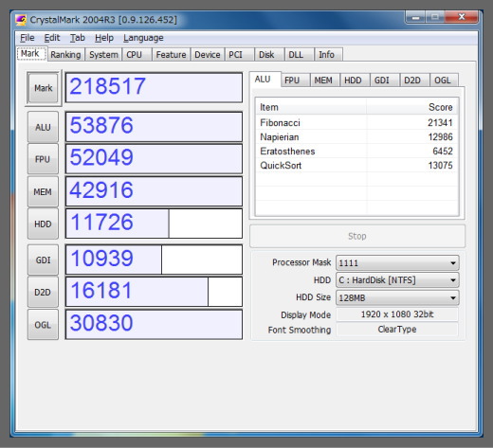
Task: Switch to the Feature tab
Action: tap(171, 55)
